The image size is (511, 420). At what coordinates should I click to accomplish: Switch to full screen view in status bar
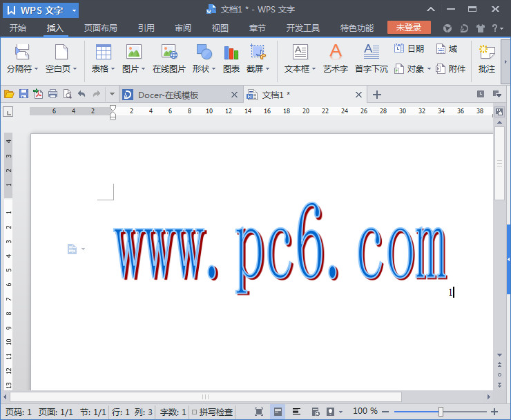pos(259,412)
